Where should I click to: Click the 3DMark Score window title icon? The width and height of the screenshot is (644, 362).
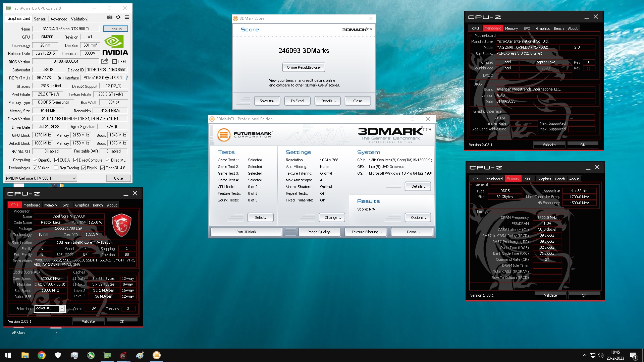pos(236,18)
